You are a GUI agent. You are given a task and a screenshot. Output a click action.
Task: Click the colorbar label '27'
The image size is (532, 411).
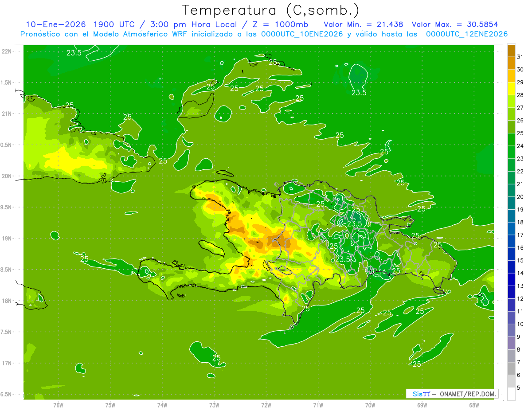pyautogui.click(x=520, y=108)
